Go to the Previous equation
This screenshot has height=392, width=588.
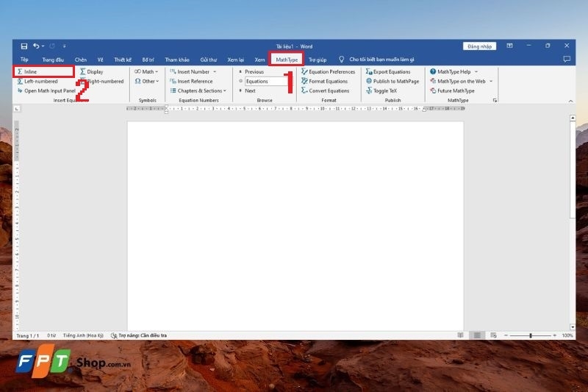pyautogui.click(x=251, y=71)
